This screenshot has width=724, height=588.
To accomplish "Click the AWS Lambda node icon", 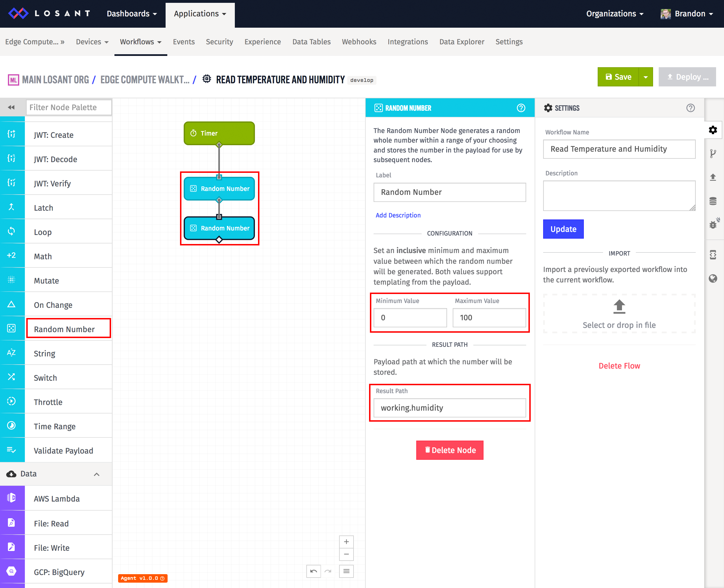I will (12, 498).
